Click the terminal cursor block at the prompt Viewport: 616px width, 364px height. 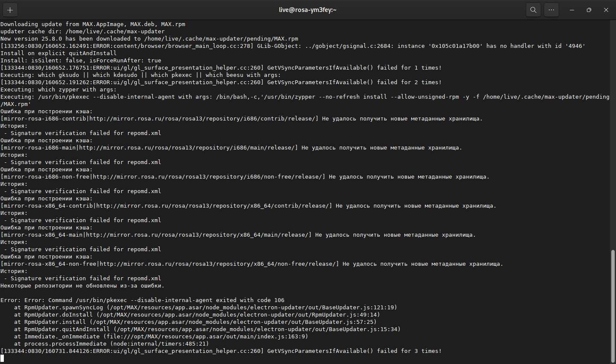point(2,358)
